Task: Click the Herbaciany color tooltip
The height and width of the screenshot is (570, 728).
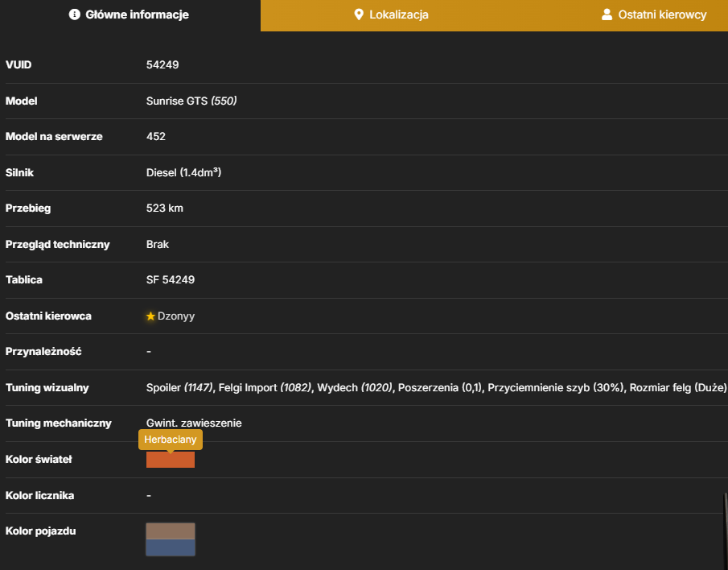Action: (x=171, y=440)
